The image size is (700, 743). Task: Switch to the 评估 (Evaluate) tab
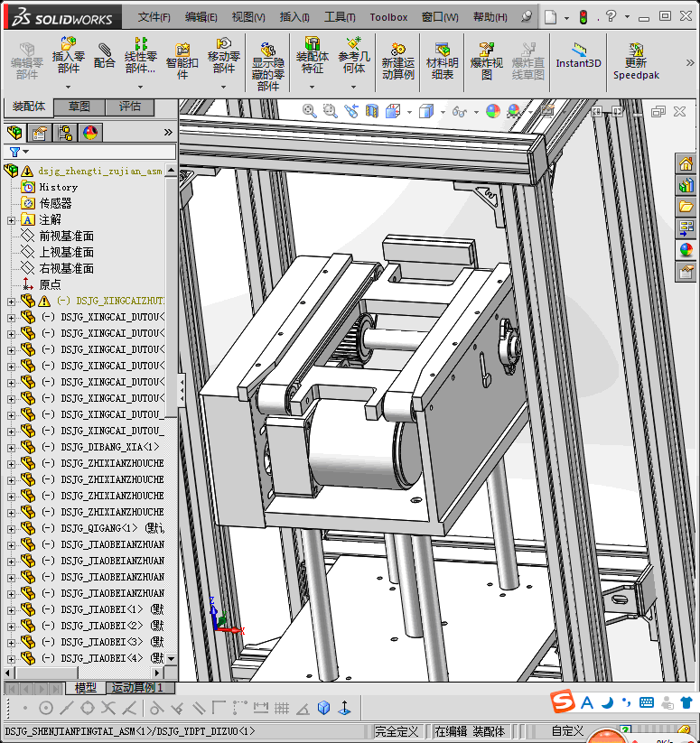click(x=130, y=107)
